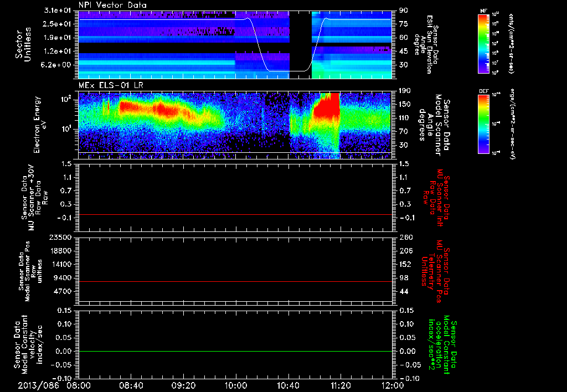Image resolution: width=567 pixels, height=392 pixels.
Task: Click the red line in MU Scanner +30V panel
Action: [x=235, y=214]
